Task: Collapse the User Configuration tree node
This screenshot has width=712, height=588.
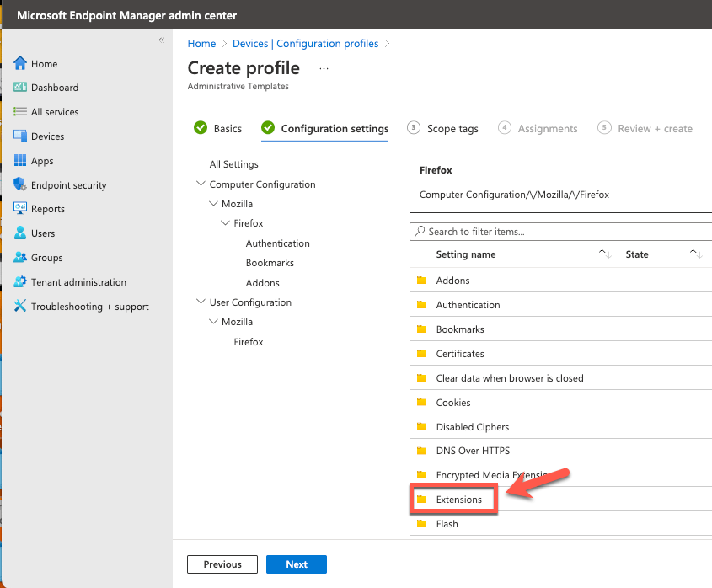Action: (x=201, y=302)
